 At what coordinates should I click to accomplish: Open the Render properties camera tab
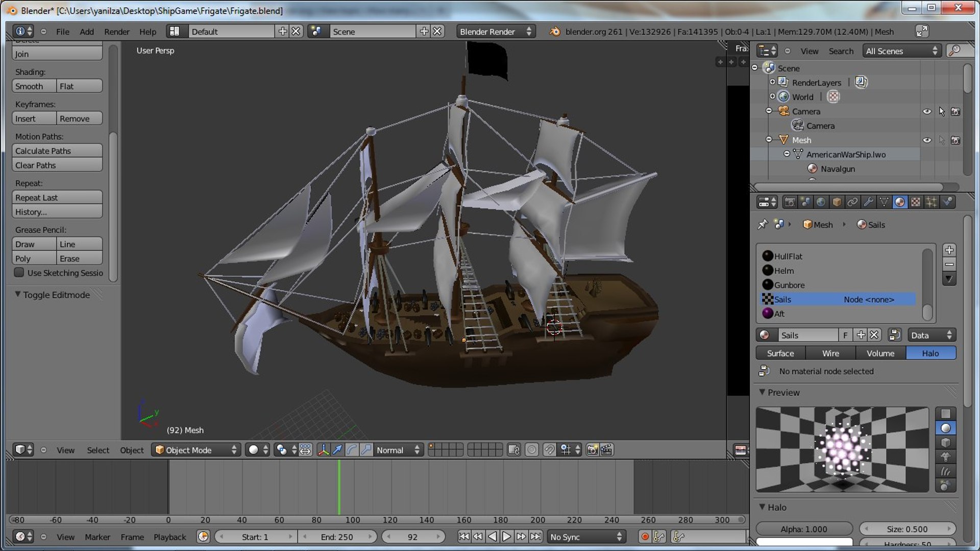tap(790, 202)
